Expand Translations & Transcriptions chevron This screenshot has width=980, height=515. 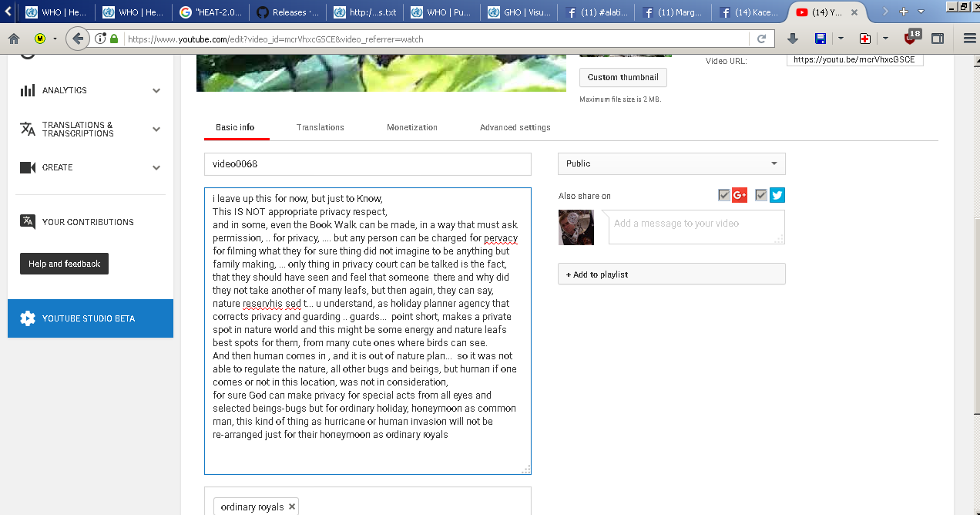click(156, 129)
